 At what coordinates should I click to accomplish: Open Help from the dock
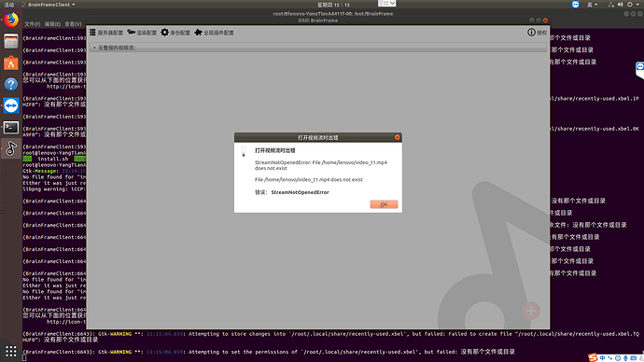(11, 84)
